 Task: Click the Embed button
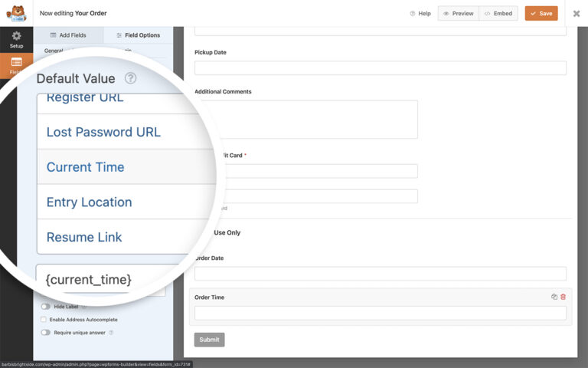(x=498, y=14)
